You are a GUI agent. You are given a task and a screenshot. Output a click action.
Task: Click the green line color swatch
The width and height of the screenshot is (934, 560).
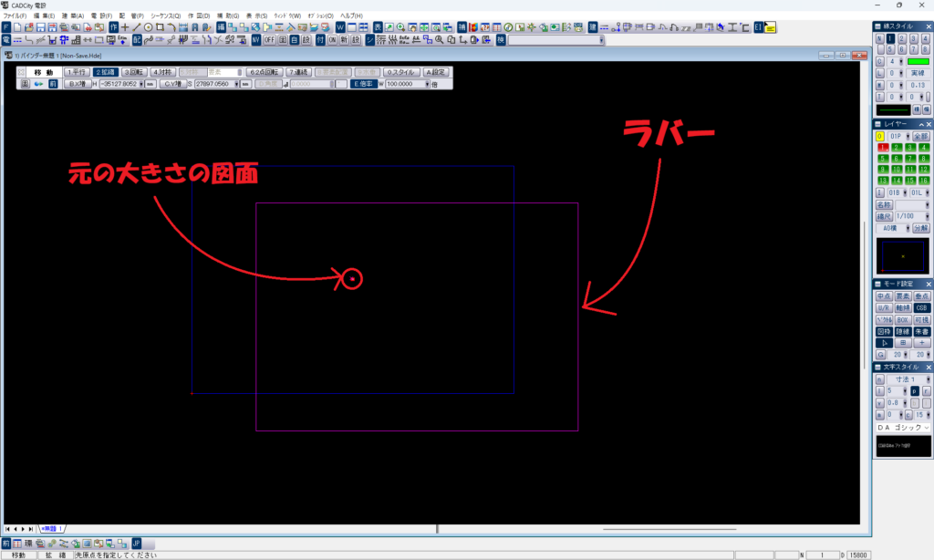pyautogui.click(x=918, y=61)
